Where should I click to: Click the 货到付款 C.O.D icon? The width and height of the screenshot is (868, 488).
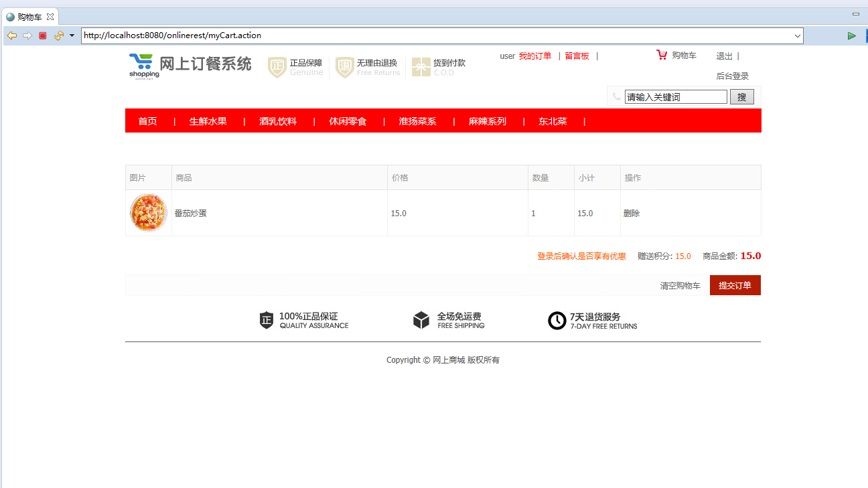(x=421, y=66)
